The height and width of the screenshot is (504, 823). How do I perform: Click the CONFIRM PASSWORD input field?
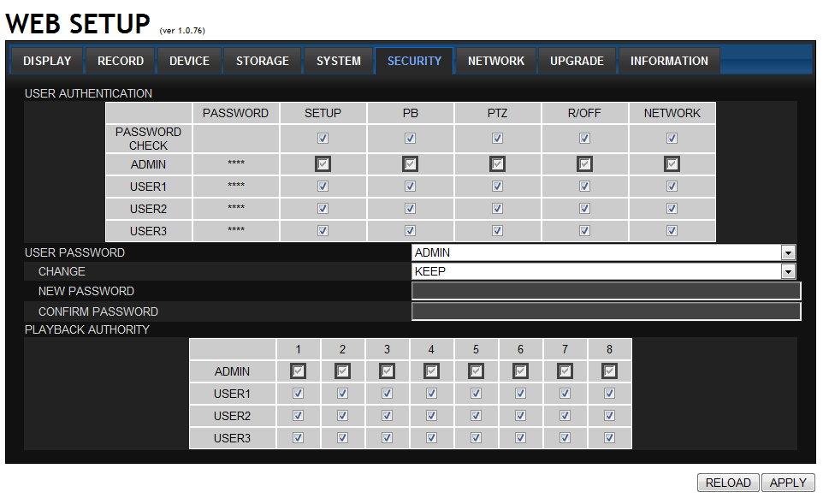tap(607, 311)
